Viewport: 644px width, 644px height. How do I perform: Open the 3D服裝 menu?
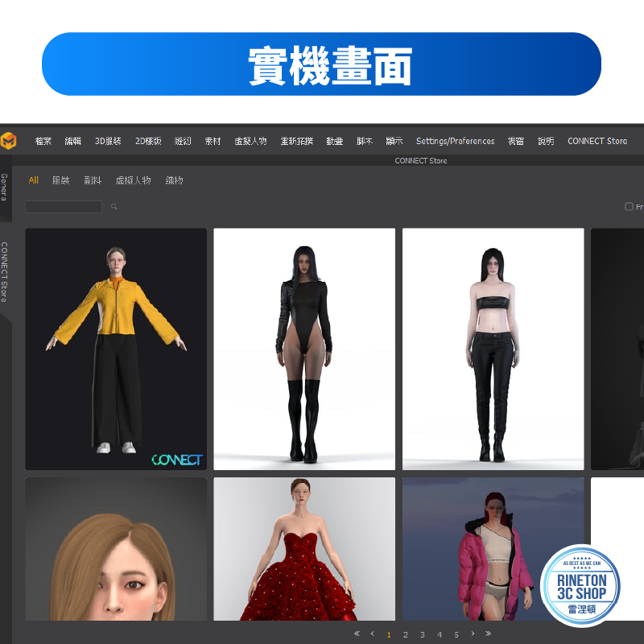[x=108, y=141]
